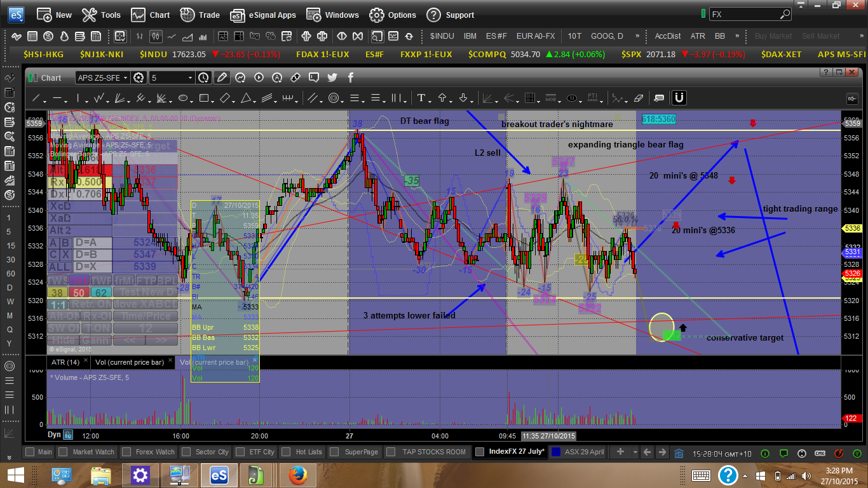Switch to the Market Watch page tab
The image size is (868, 488).
(86, 452)
